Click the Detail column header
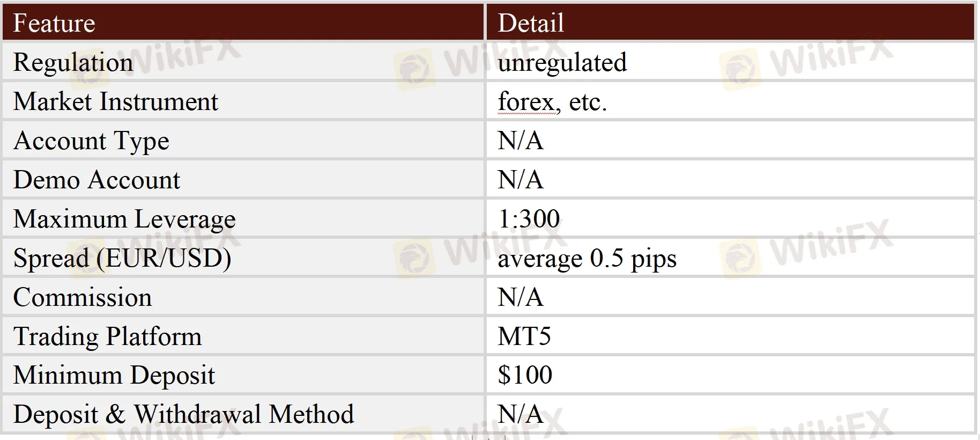The image size is (980, 440). pyautogui.click(x=531, y=23)
